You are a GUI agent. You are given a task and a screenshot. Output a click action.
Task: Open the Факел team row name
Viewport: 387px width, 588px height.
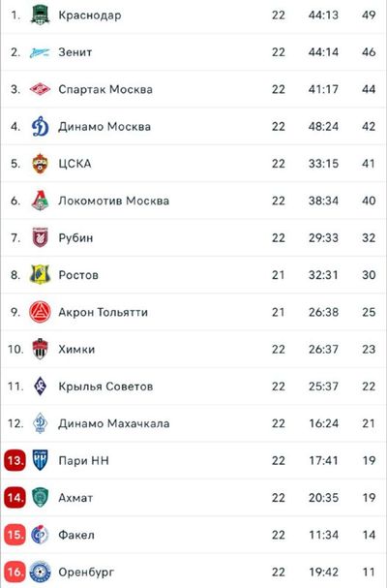[x=76, y=535]
